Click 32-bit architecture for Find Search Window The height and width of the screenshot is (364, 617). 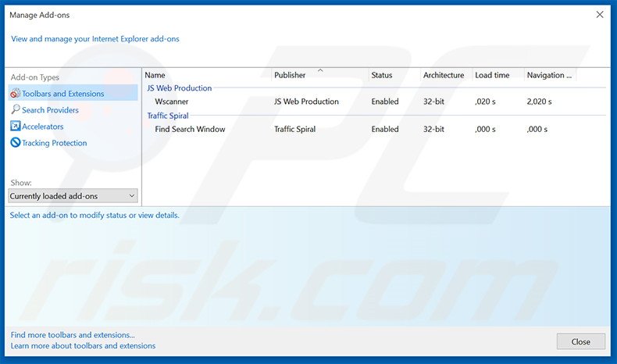pyautogui.click(x=433, y=129)
